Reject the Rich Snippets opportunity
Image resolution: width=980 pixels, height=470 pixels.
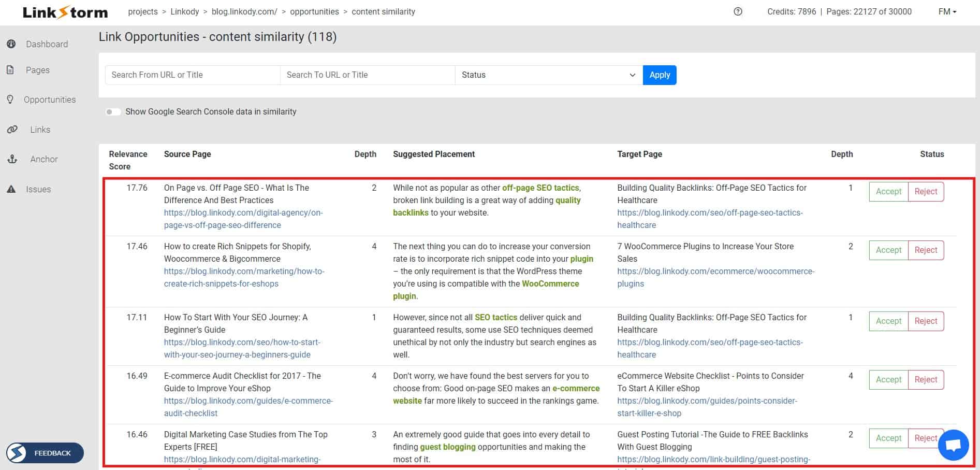926,250
